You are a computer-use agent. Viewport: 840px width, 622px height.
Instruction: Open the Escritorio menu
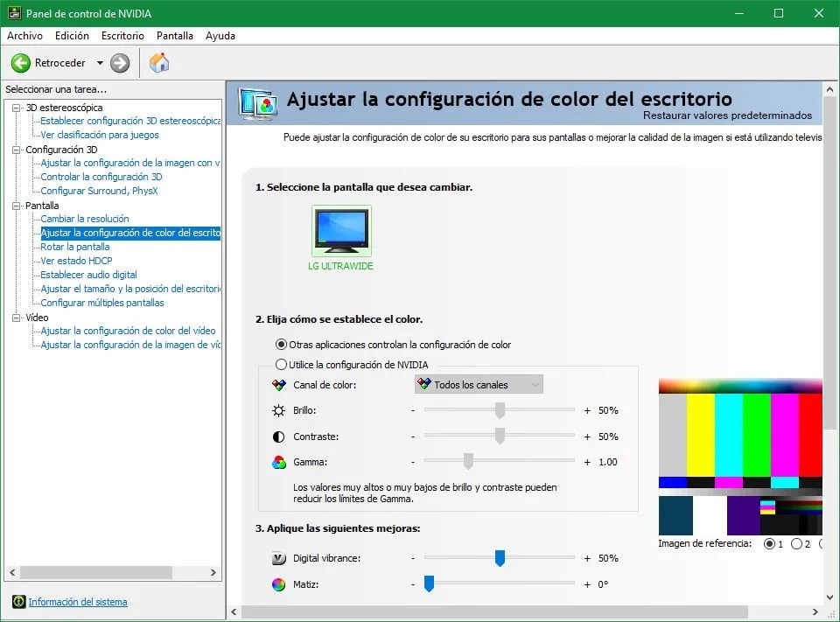point(122,36)
